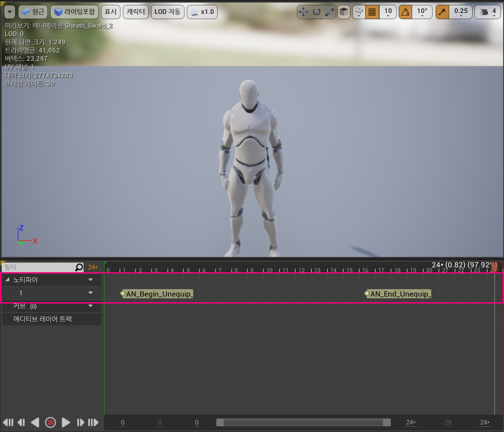Toggle scale snapping
Image resolution: width=504 pixels, height=432 pixels.
click(443, 12)
